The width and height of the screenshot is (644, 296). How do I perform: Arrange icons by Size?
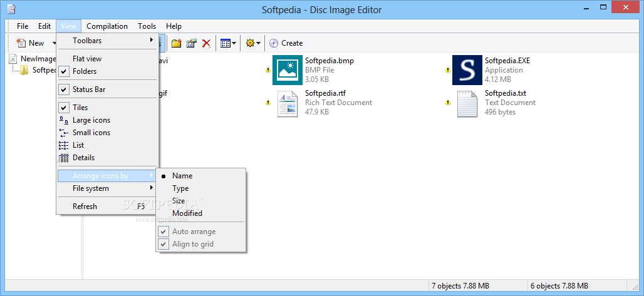201,201
